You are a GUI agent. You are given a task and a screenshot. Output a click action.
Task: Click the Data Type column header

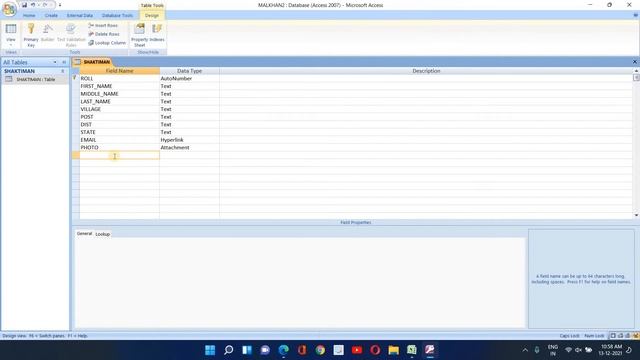pyautogui.click(x=189, y=71)
